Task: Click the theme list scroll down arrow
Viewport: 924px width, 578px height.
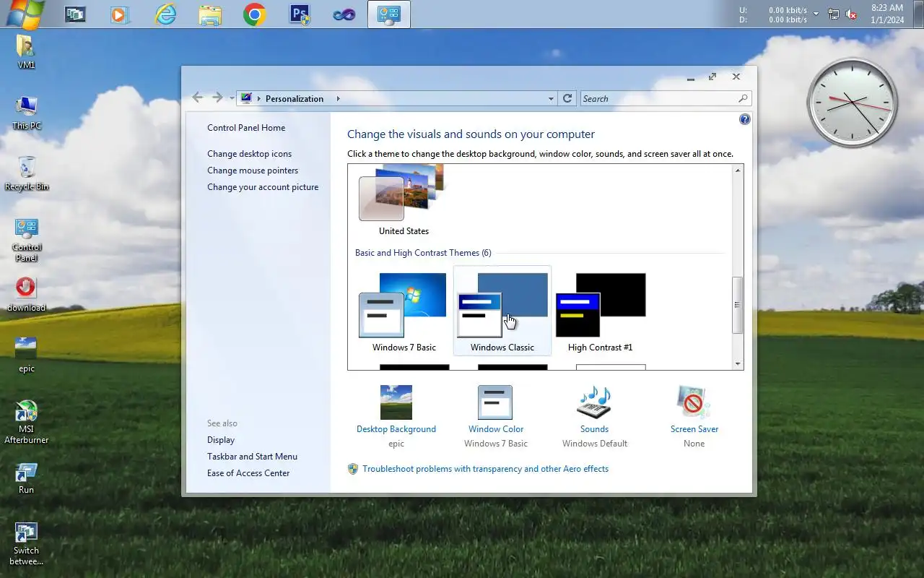Action: click(x=738, y=364)
